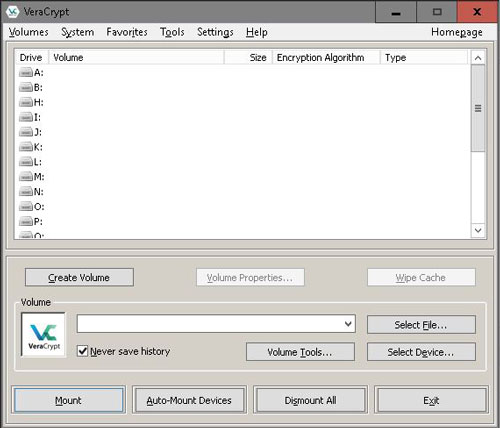This screenshot has width=500, height=428.
Task: Select drive J: icon in list
Action: pos(26,132)
